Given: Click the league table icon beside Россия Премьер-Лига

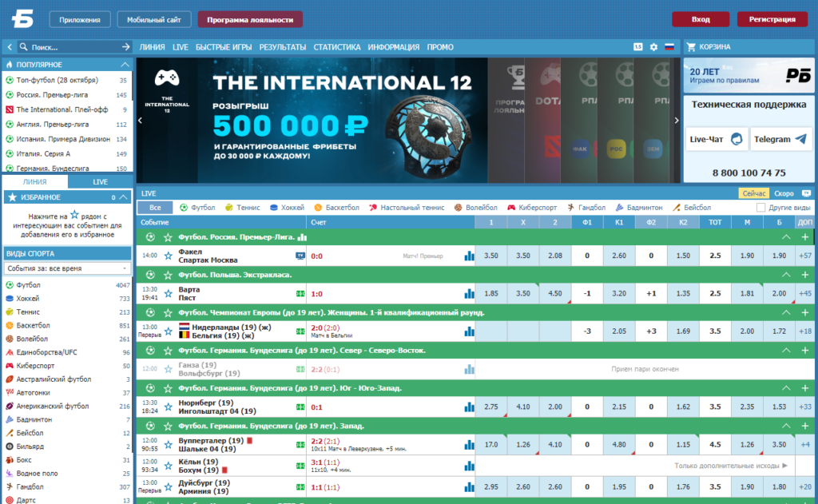Looking at the screenshot, I should coord(302,237).
